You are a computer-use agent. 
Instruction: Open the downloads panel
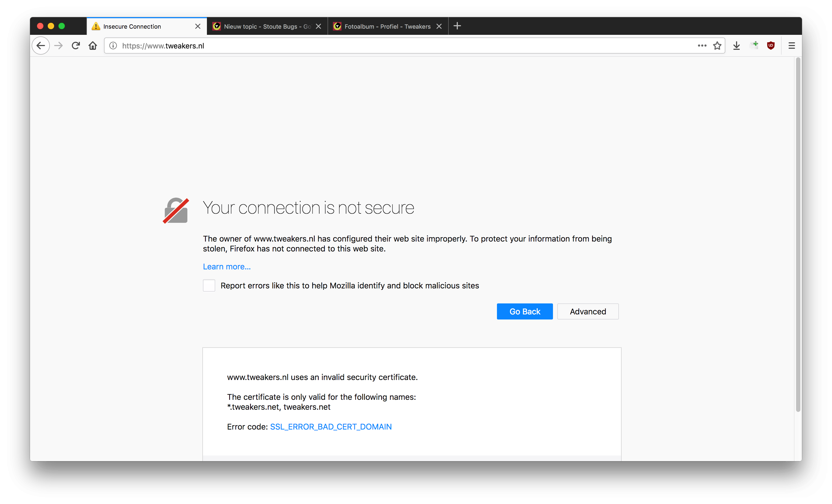(x=736, y=46)
